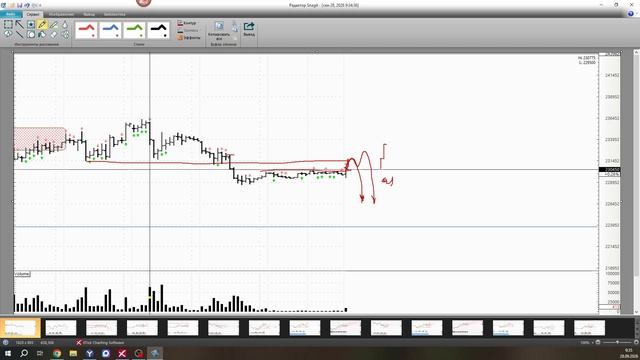Viewport: 640px width, 360px height.
Task: Open Yandex Browser from the taskbar
Action: pos(89,353)
